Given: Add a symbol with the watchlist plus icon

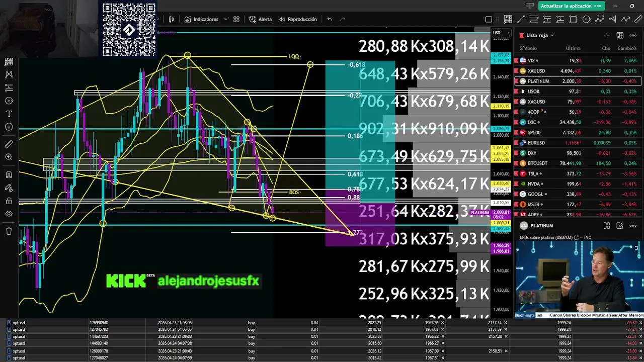Looking at the screenshot, I should [607, 35].
